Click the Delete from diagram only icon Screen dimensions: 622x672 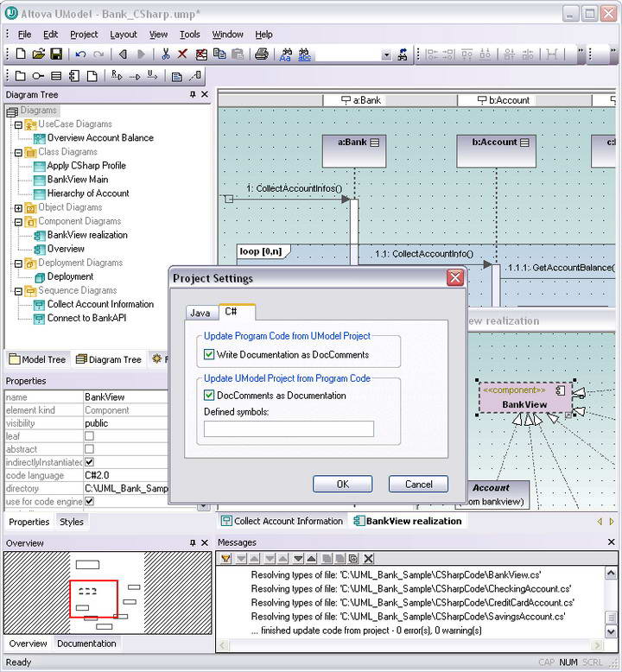coord(201,54)
